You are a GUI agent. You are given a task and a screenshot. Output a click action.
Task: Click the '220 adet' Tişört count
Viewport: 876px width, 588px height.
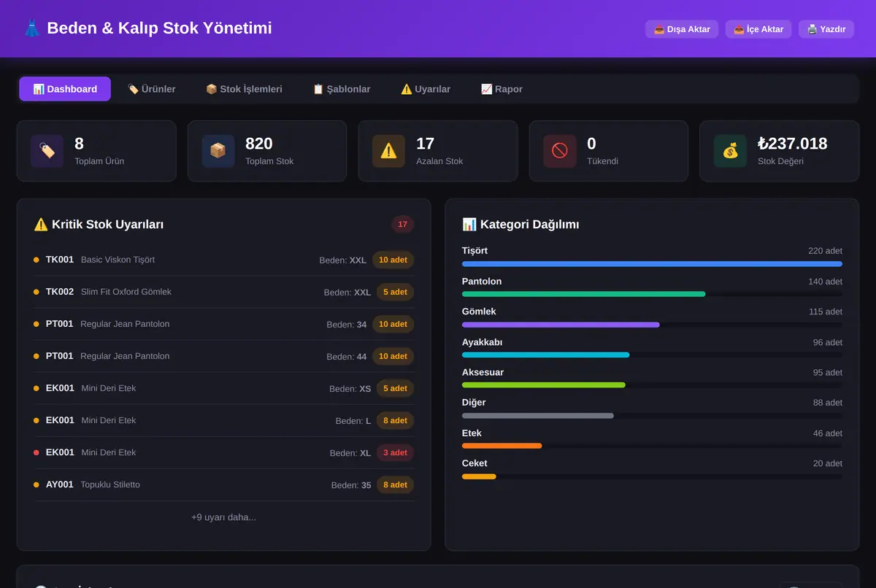825,251
